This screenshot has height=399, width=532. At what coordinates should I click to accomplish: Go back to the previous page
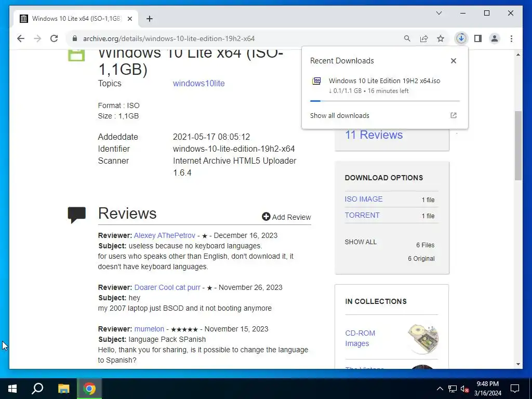[21, 38]
